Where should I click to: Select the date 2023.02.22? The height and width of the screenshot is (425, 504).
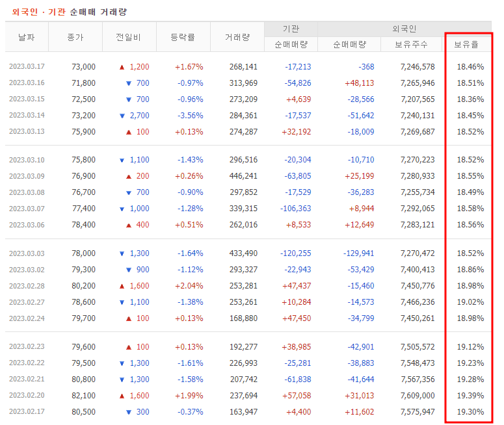[27, 363]
